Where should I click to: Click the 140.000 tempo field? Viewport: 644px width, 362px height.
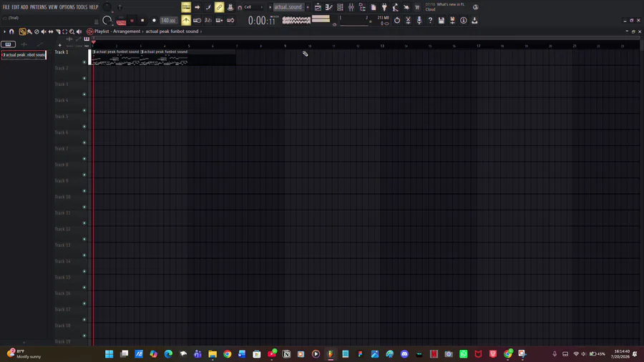point(168,21)
